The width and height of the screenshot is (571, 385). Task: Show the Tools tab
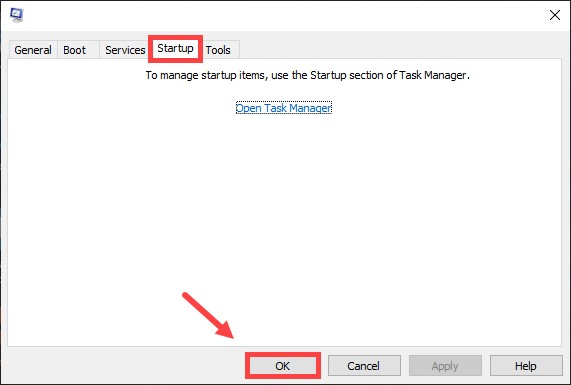(218, 50)
